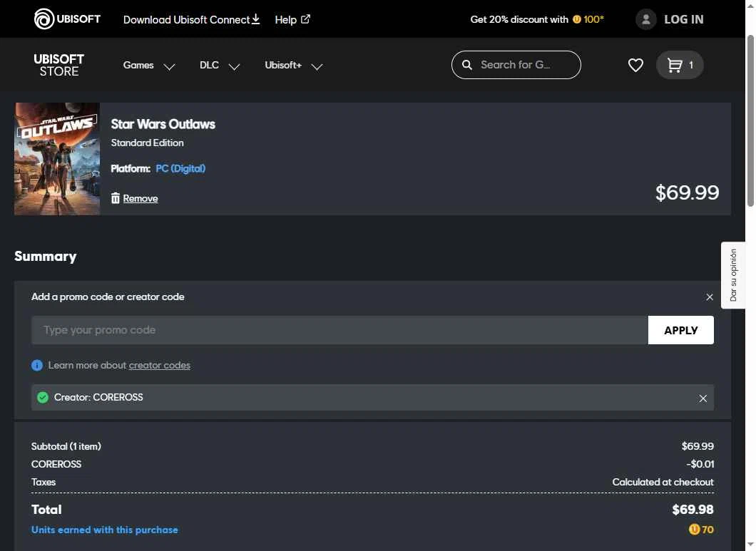
Task: Open wishlist heart icon
Action: point(635,65)
